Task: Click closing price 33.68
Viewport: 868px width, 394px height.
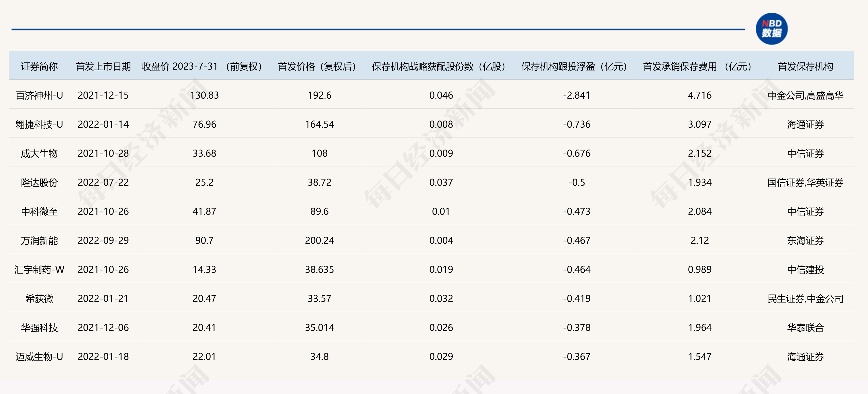Action: click(204, 153)
